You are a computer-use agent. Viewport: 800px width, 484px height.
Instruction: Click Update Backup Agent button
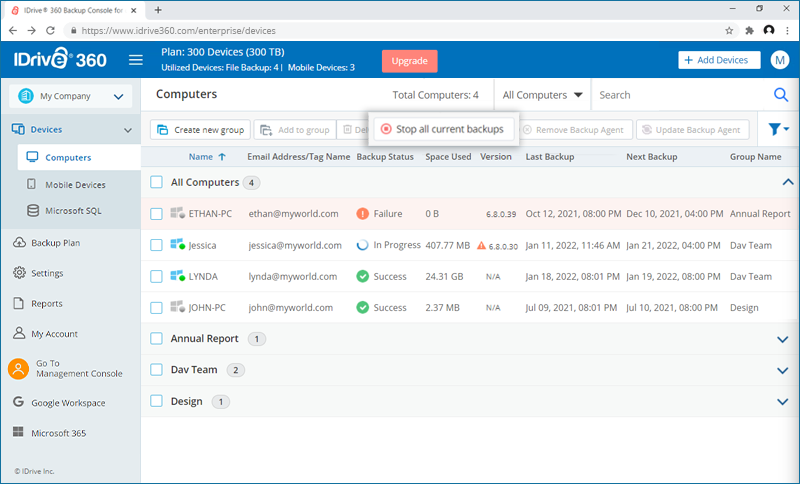(x=693, y=130)
